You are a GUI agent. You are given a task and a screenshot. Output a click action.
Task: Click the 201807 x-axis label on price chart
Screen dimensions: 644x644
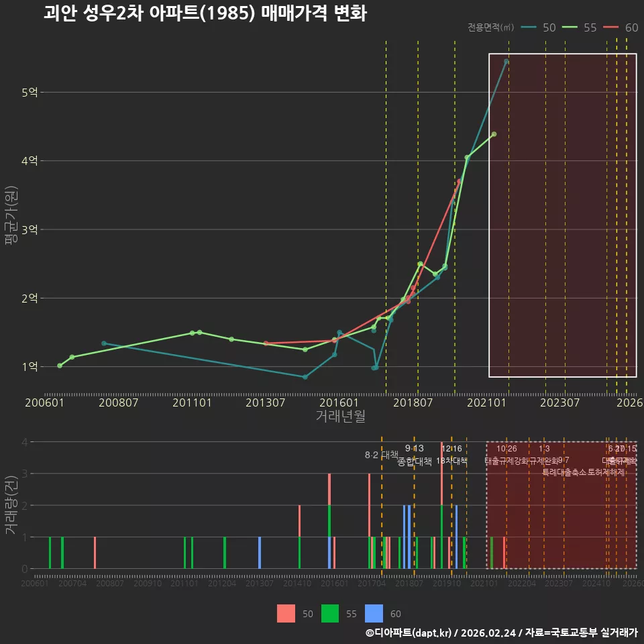coord(413,402)
